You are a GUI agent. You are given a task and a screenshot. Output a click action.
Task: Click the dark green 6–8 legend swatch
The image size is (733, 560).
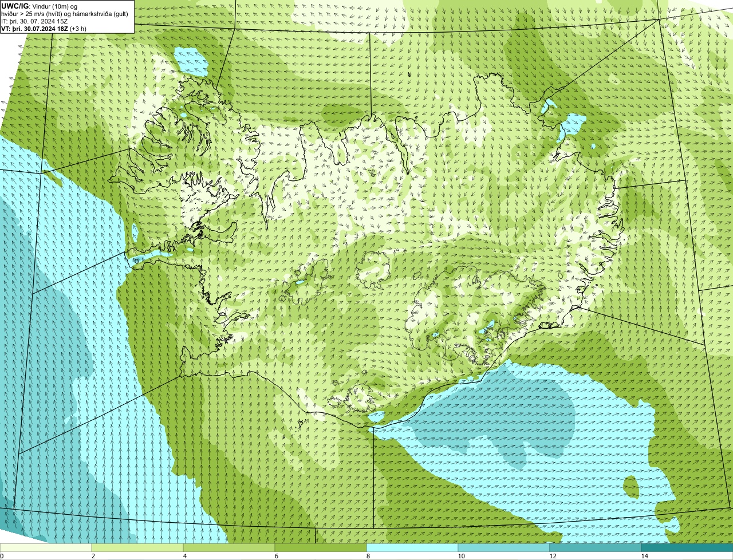(x=321, y=547)
